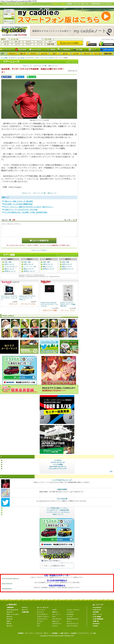Select パター in the green gear sub-navigation
Image resolution: width=114 pixels, height=644 pixels.
tap(54, 54)
